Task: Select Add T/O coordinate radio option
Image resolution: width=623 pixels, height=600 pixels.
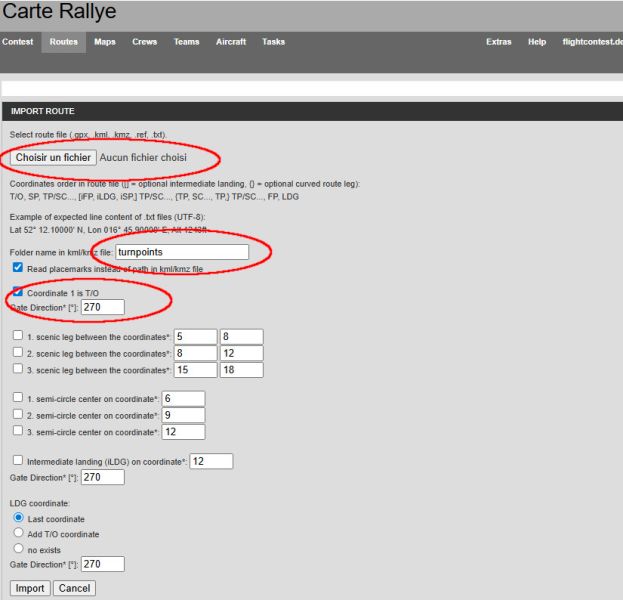Action: pyautogui.click(x=18, y=533)
